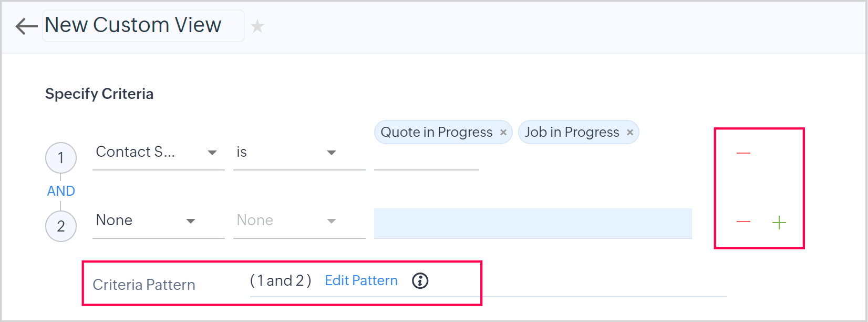Add new criteria row with plus icon
The width and height of the screenshot is (868, 322).
tap(779, 223)
